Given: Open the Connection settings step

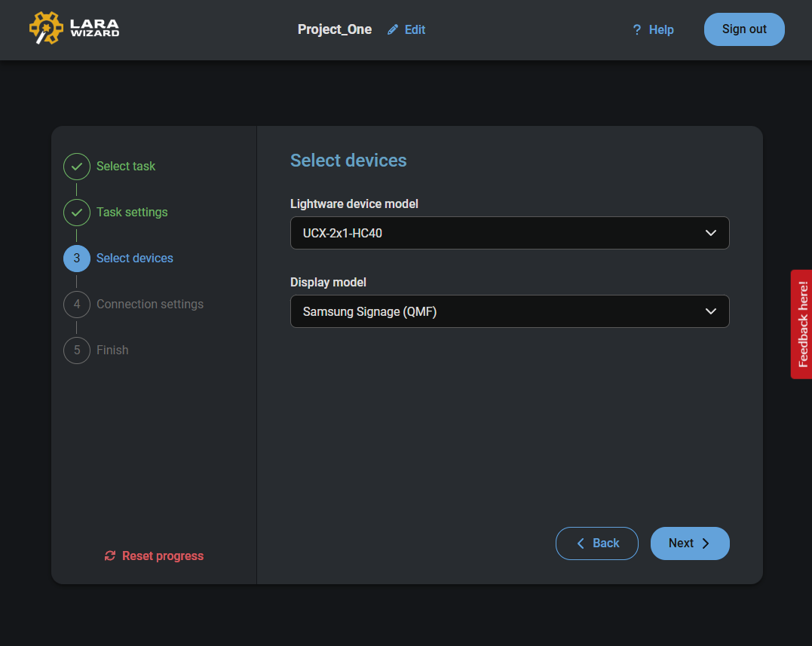Looking at the screenshot, I should point(150,305).
